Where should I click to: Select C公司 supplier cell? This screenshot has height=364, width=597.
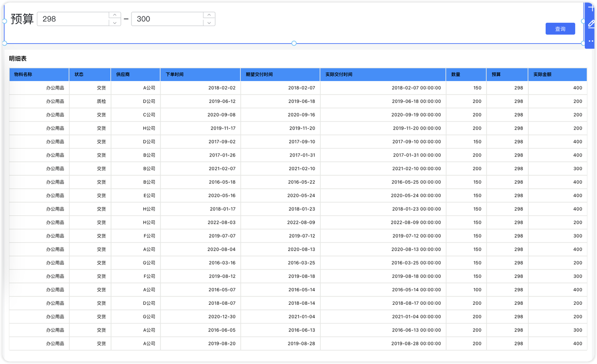(x=136, y=115)
